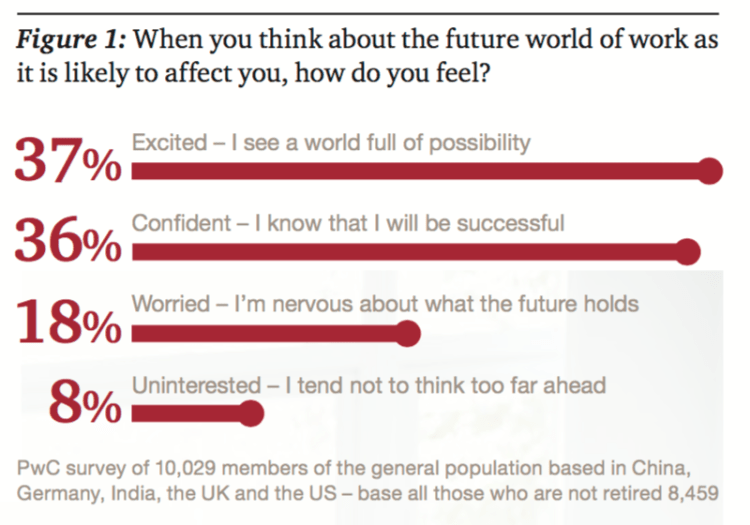The width and height of the screenshot is (750, 525).
Task: Select the "Excited" response label
Action: [330, 142]
